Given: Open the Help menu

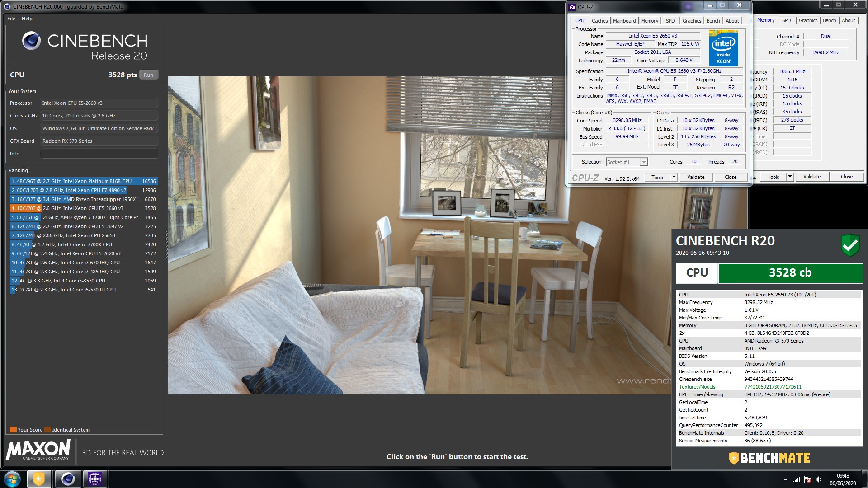Looking at the screenshot, I should pyautogui.click(x=27, y=19).
